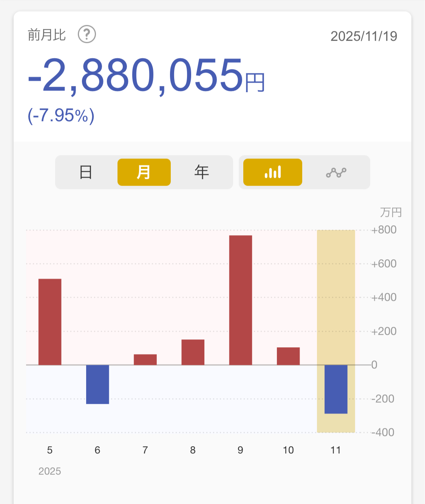Image resolution: width=425 pixels, height=504 pixels.
Task: Click the blue November bar
Action: [336, 389]
